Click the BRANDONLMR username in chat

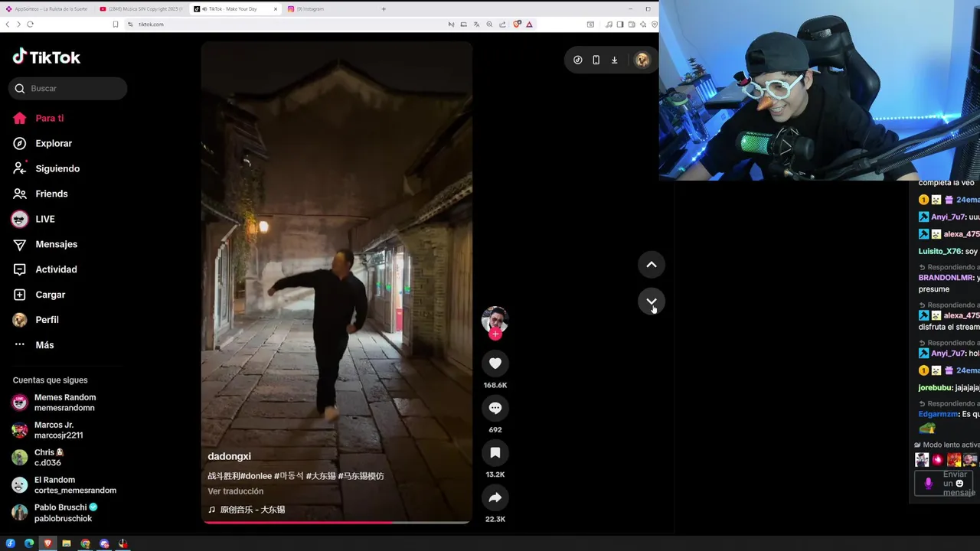point(946,278)
